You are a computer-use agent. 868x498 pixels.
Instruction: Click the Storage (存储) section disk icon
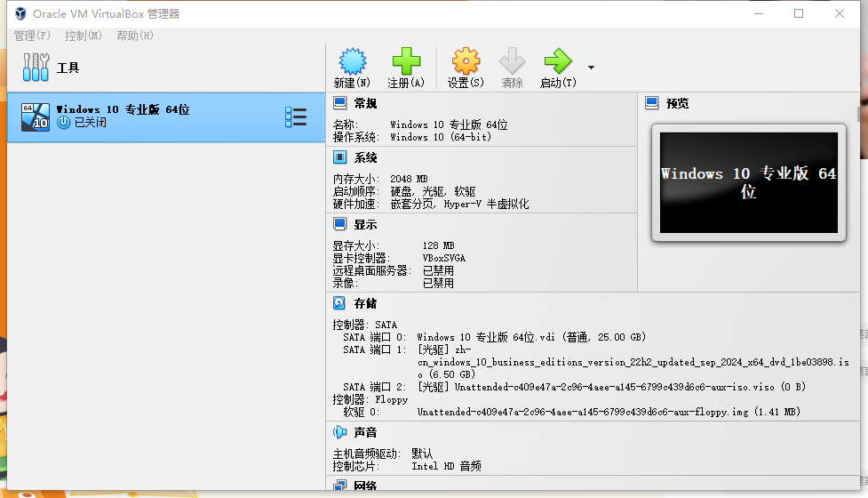(339, 303)
